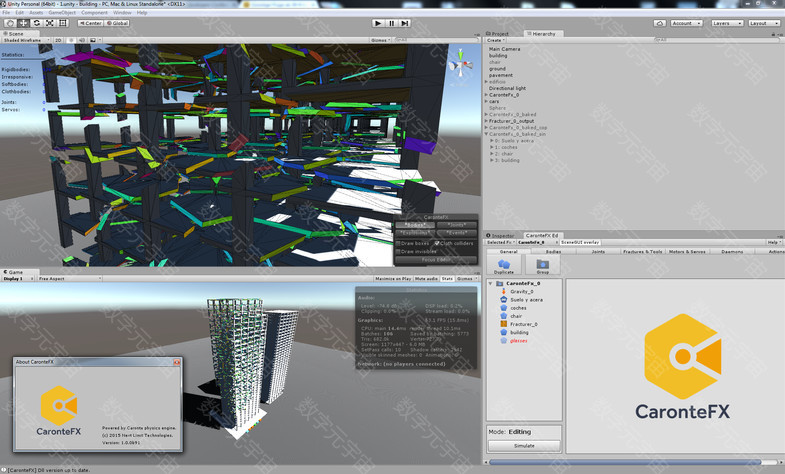Click the Help button in CaronteFX editor
Screen dimensions: 785x474
point(773,242)
